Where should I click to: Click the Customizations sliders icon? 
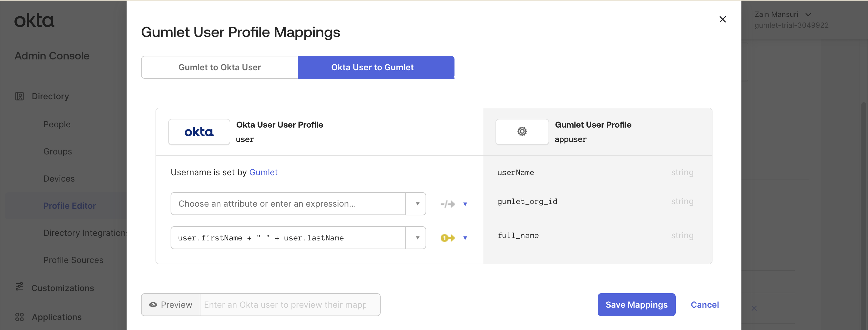19,287
